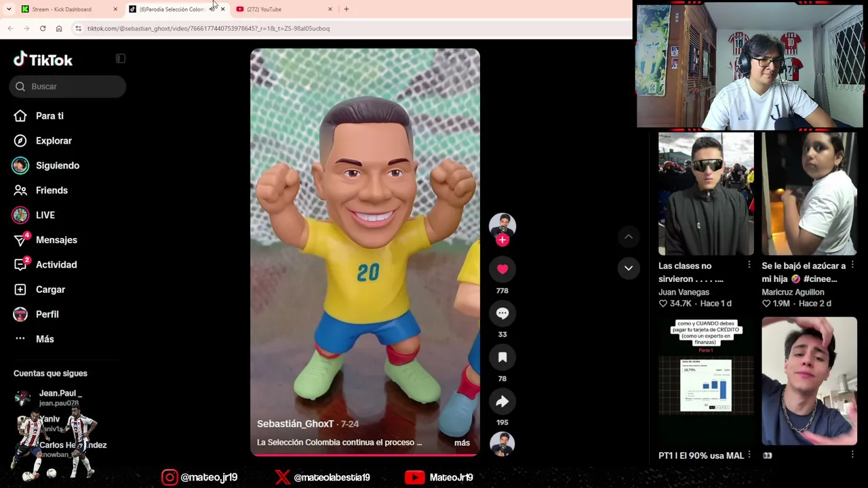This screenshot has height=488, width=868.
Task: Open the browser home page
Action: coord(59,28)
